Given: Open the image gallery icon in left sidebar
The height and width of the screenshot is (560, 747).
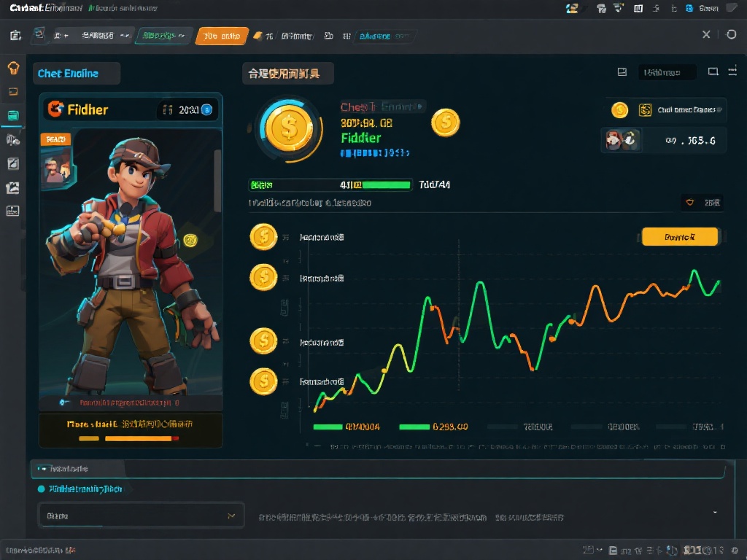Looking at the screenshot, I should (x=13, y=188).
